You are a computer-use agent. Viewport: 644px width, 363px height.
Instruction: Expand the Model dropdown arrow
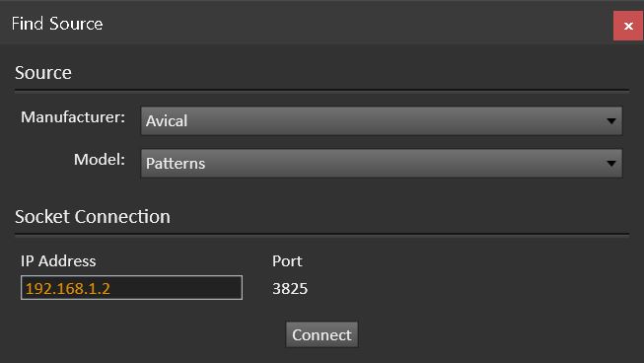coord(611,164)
